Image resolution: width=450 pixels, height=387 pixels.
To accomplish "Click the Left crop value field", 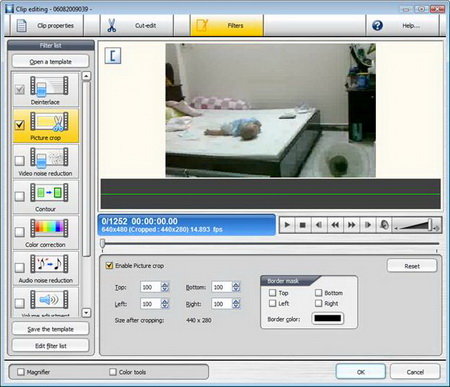I will (151, 304).
